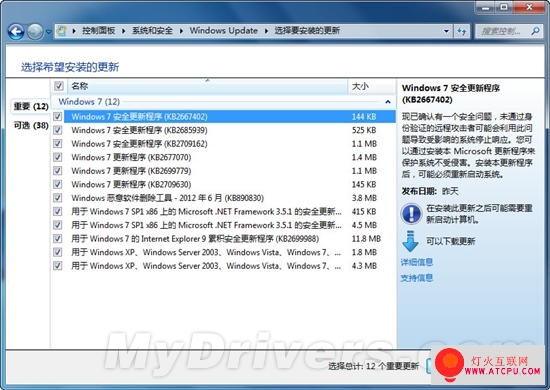
Task: Open the 支持信息 link
Action: coord(417,278)
